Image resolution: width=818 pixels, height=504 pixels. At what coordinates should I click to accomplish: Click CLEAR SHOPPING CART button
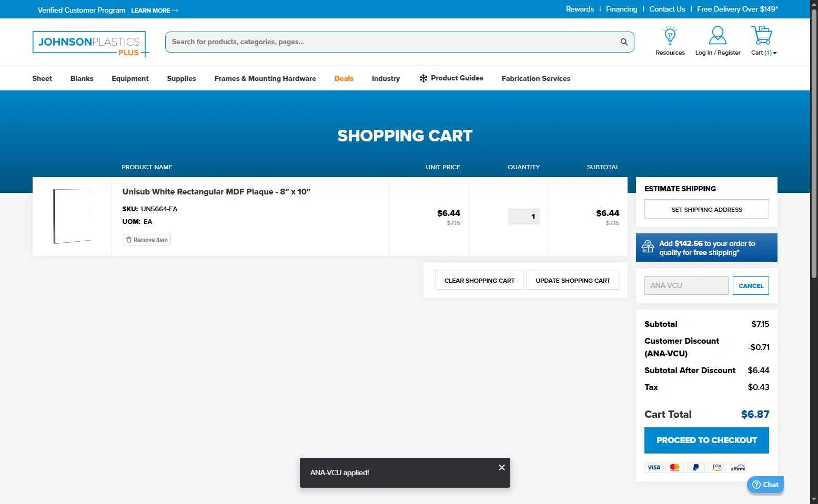point(479,281)
